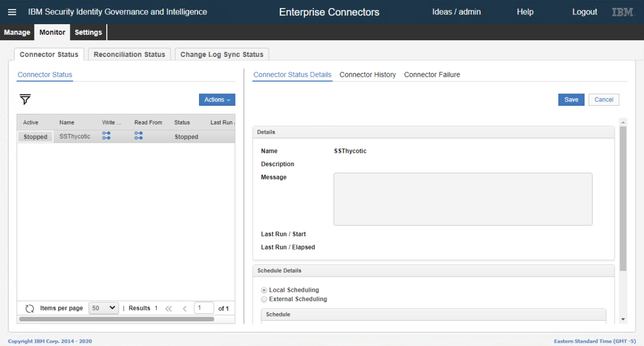Select the Local Scheduling radio button
Viewport: 644px width, 346px height.
(264, 290)
